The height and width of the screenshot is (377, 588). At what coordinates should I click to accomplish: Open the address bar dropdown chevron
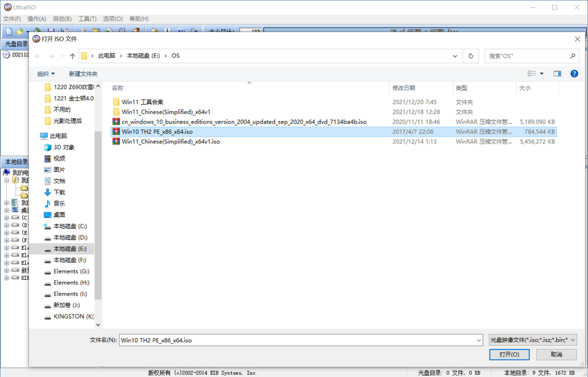point(455,56)
